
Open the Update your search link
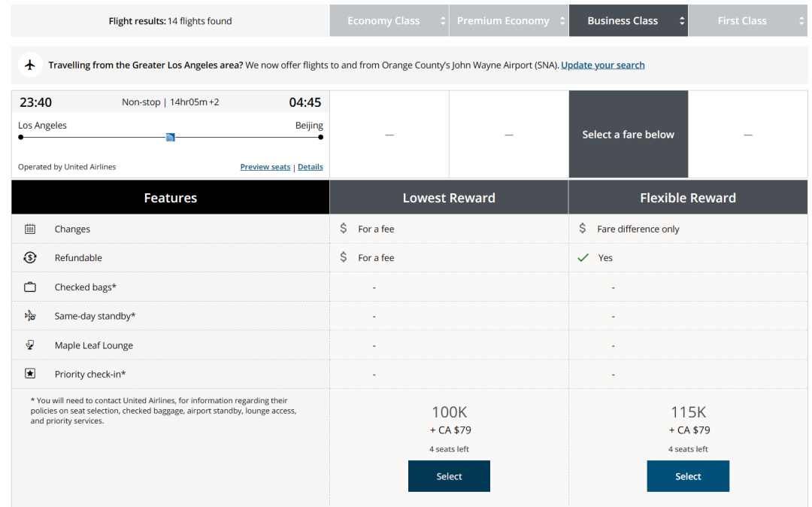[x=602, y=65]
